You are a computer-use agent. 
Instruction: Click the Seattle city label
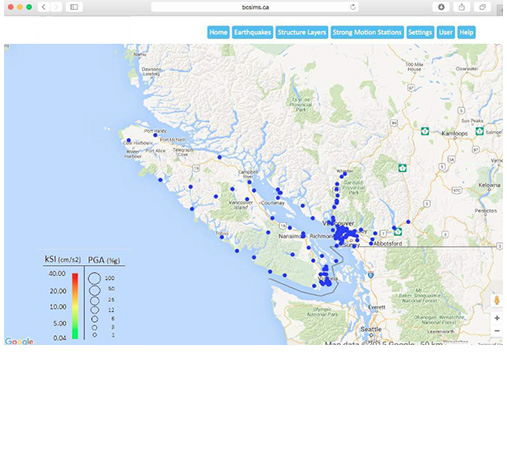click(x=371, y=329)
